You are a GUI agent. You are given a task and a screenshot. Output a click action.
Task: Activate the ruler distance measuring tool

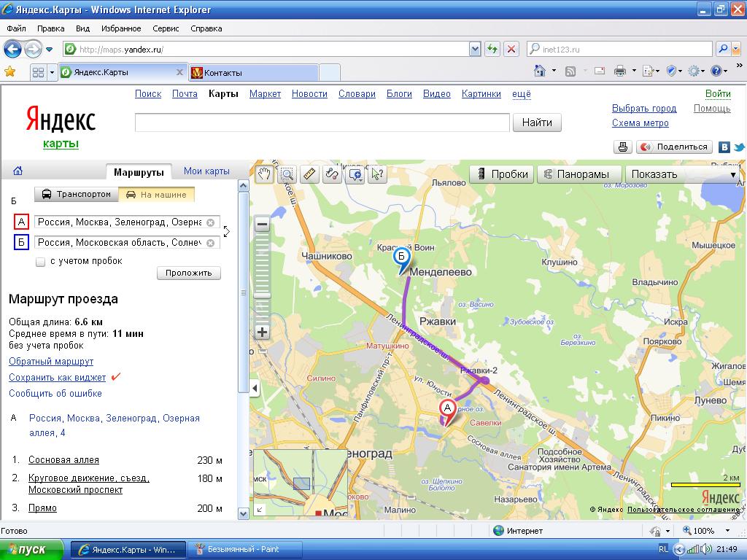coord(309,174)
